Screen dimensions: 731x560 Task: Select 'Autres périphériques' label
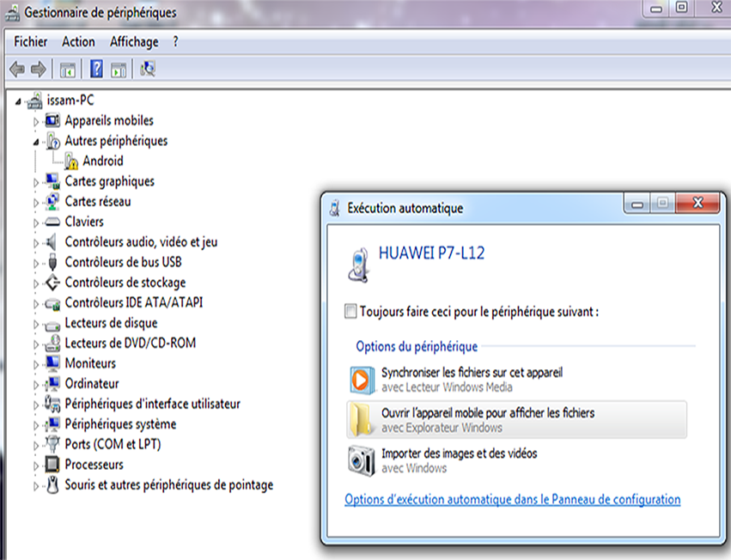click(116, 141)
